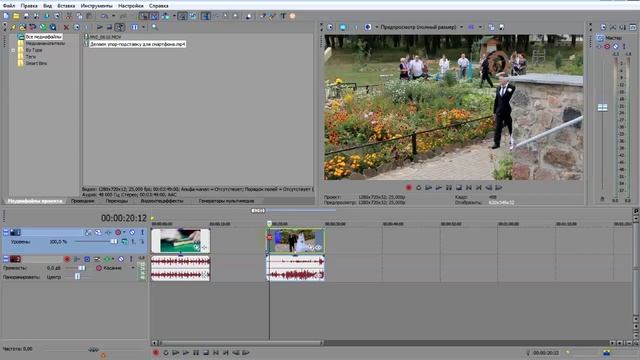Toggle Enable Snapping in main toolbar
Screen dimensions: 640x360
[143, 16]
